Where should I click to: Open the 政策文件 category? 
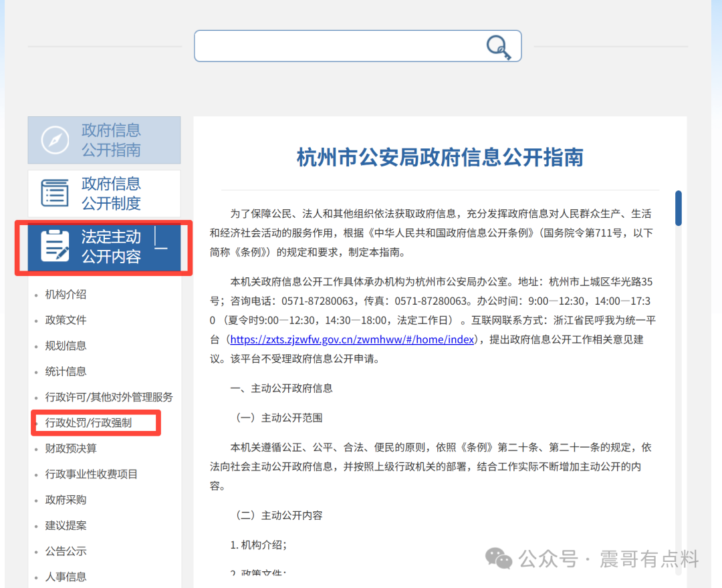[65, 319]
